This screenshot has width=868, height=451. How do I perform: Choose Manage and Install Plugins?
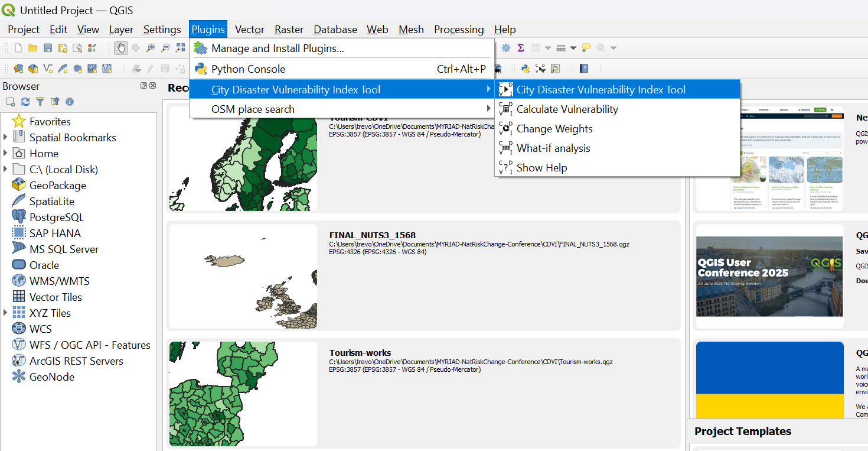point(341,48)
